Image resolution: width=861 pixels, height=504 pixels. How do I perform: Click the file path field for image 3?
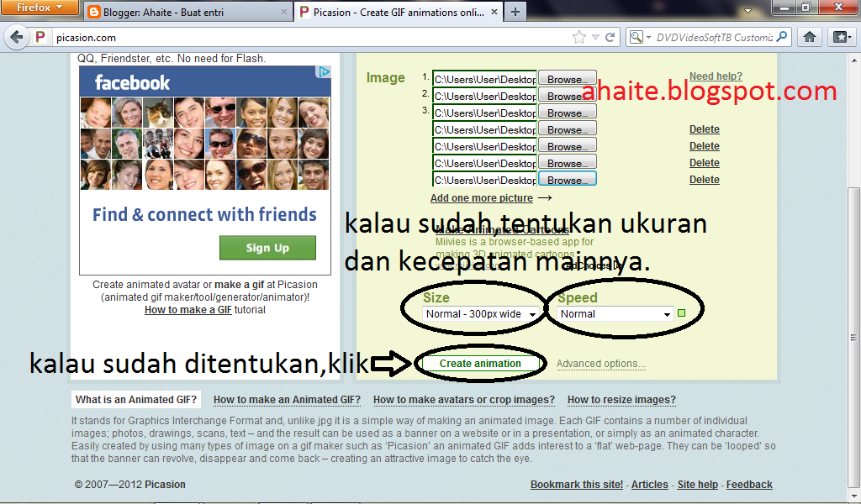pos(484,113)
